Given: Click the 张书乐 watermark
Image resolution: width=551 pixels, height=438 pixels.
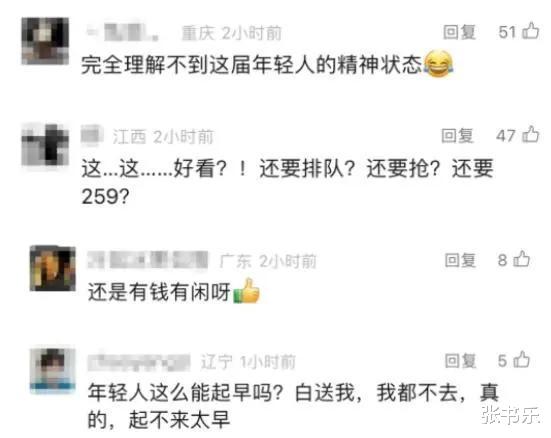Looking at the screenshot, I should click(511, 414).
